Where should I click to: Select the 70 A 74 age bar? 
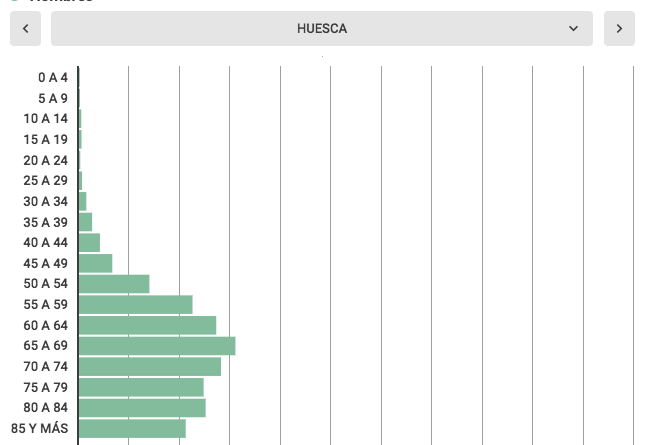pos(149,367)
